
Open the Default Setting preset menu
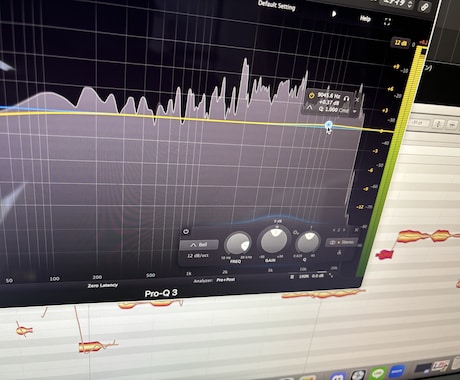pyautogui.click(x=277, y=5)
